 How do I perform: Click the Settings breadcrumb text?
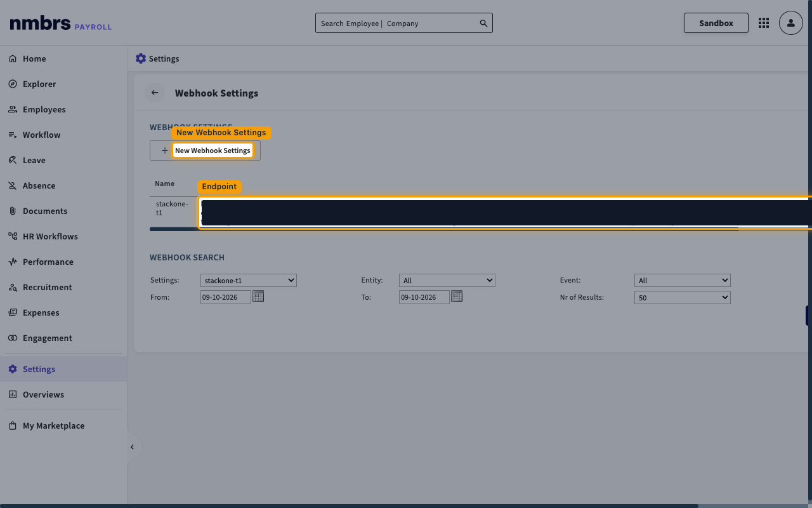tap(164, 58)
